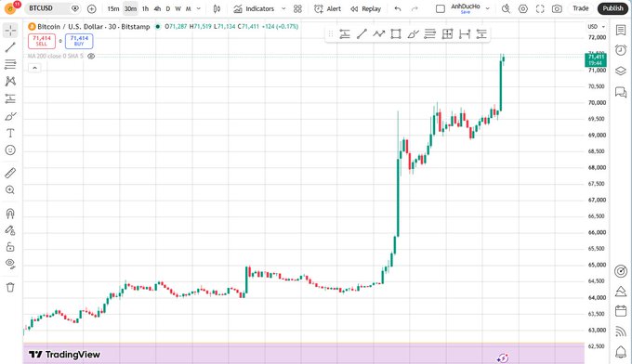Viewport: 632px width, 364px height.
Task: Open the notifications bell panel
Action: (621, 352)
